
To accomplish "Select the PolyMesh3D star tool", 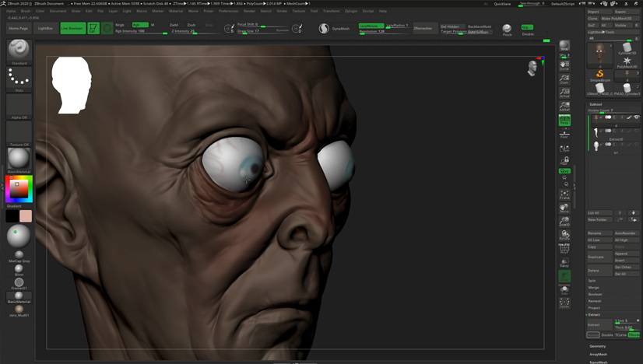I will [x=627, y=61].
